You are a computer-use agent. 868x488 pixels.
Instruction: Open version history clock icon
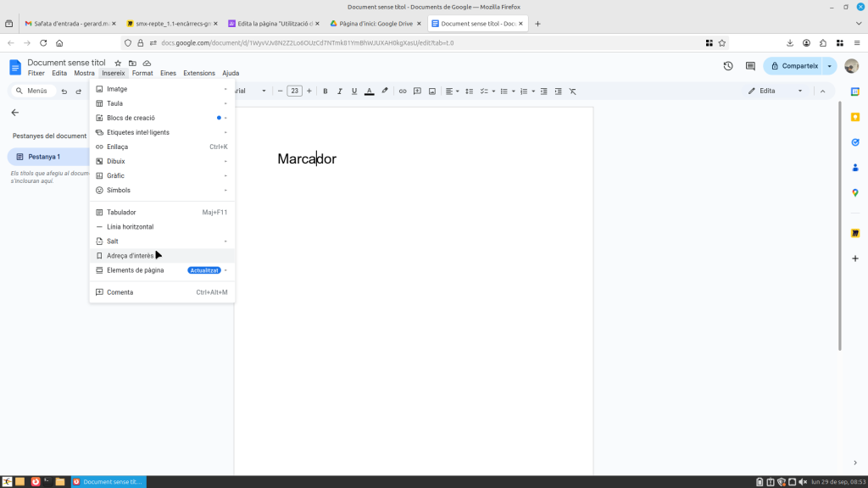(727, 66)
